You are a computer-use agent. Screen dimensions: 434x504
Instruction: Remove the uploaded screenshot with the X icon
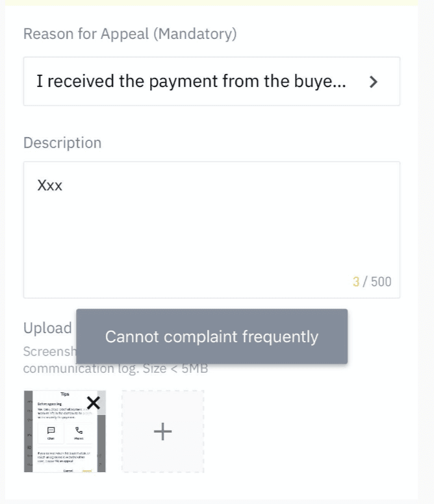pyautogui.click(x=93, y=403)
